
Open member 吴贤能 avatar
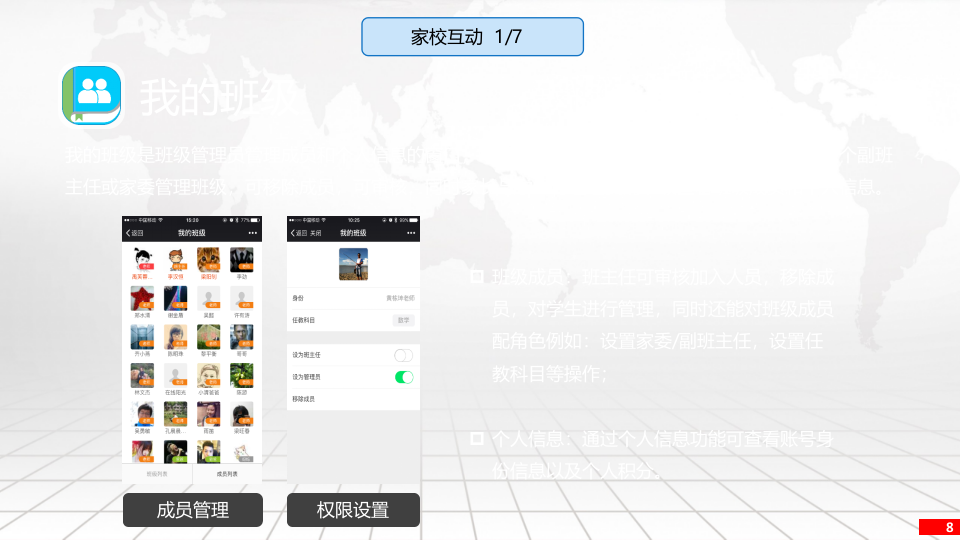pyautogui.click(x=142, y=414)
